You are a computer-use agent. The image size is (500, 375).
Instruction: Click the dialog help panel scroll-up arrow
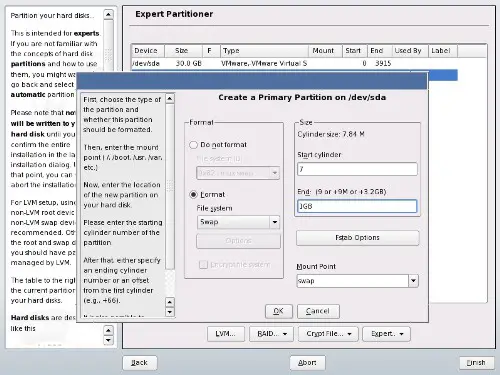pos(170,99)
